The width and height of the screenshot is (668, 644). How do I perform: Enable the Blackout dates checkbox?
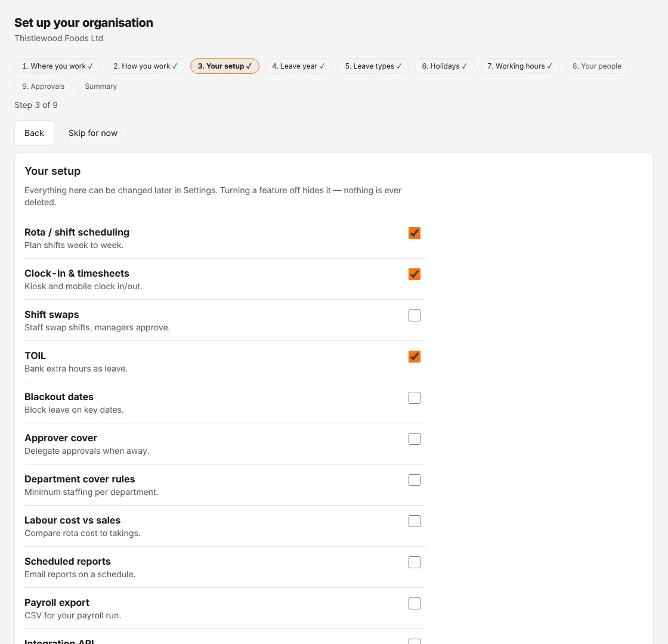(x=414, y=398)
